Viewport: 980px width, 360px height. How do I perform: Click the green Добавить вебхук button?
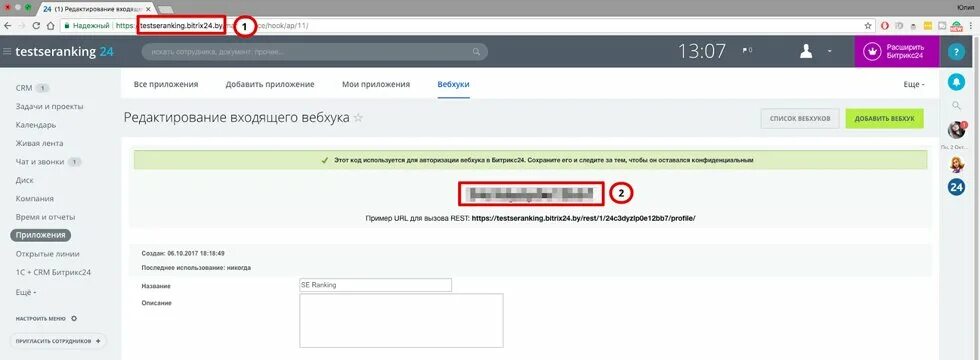pyautogui.click(x=884, y=118)
